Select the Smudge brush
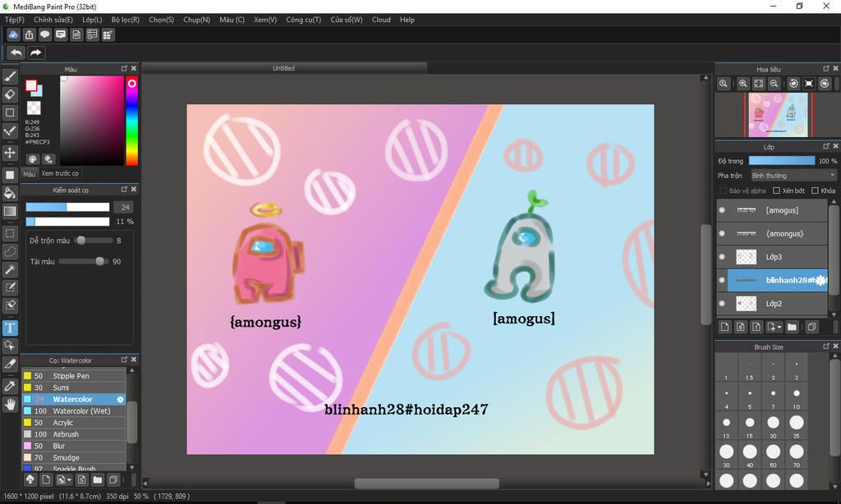This screenshot has height=504, width=841. [74, 458]
